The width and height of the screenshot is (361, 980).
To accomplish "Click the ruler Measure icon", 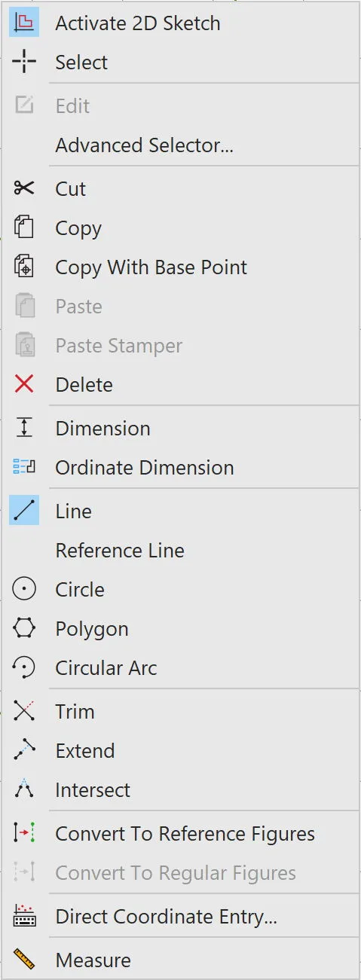I will pyautogui.click(x=24, y=960).
